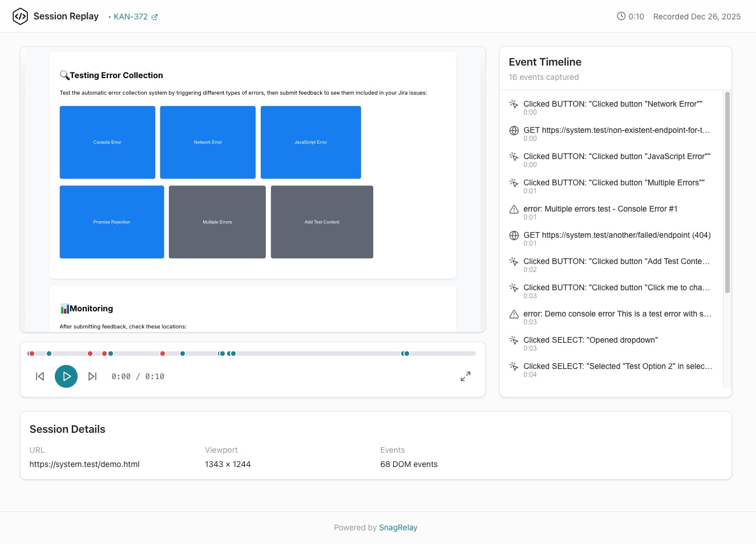Skip back to the start of the replay
Screen dimensions: 756x544
tap(40, 376)
